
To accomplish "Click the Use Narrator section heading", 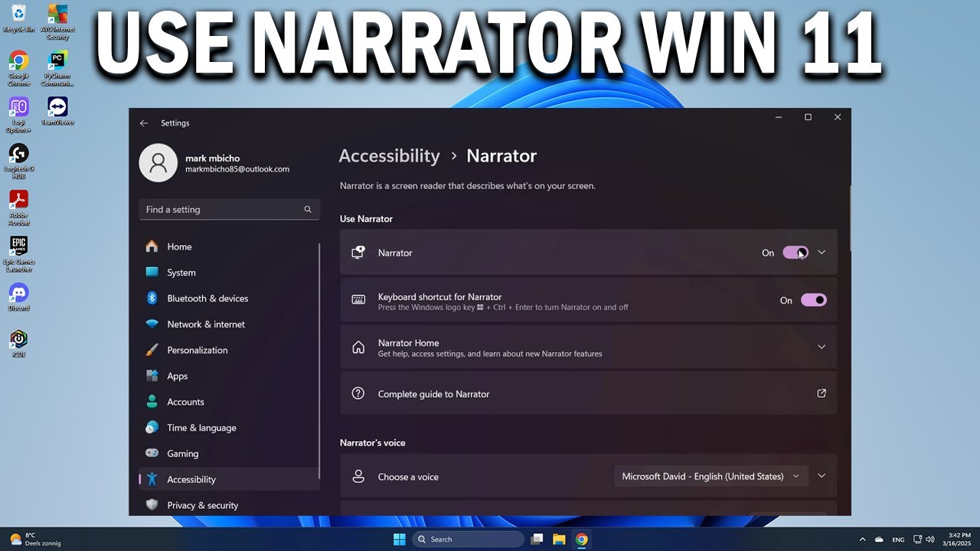I will pos(366,219).
